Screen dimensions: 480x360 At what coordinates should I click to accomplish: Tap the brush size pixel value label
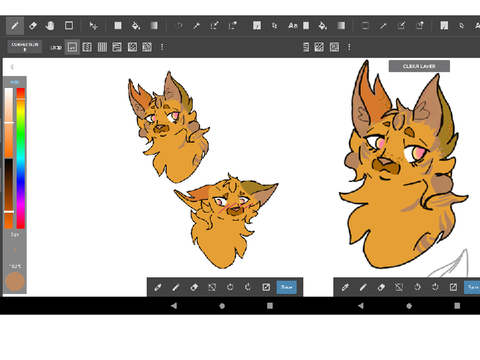(14, 235)
